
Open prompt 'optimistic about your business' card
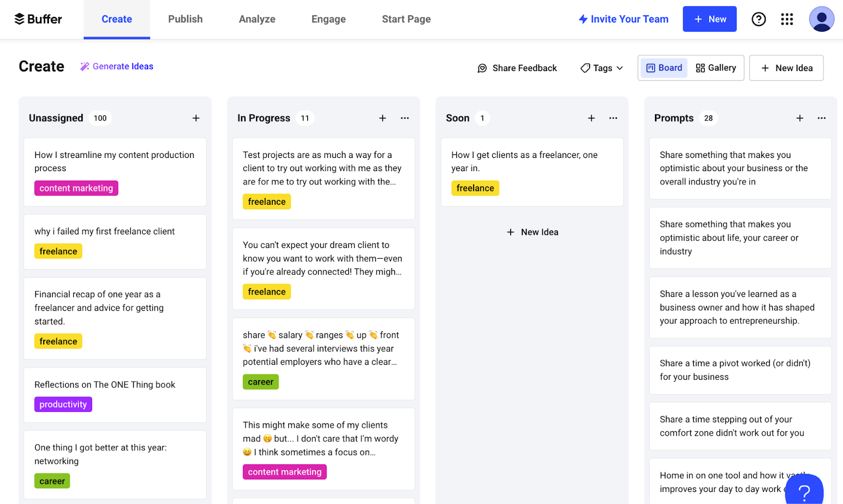pyautogui.click(x=740, y=169)
